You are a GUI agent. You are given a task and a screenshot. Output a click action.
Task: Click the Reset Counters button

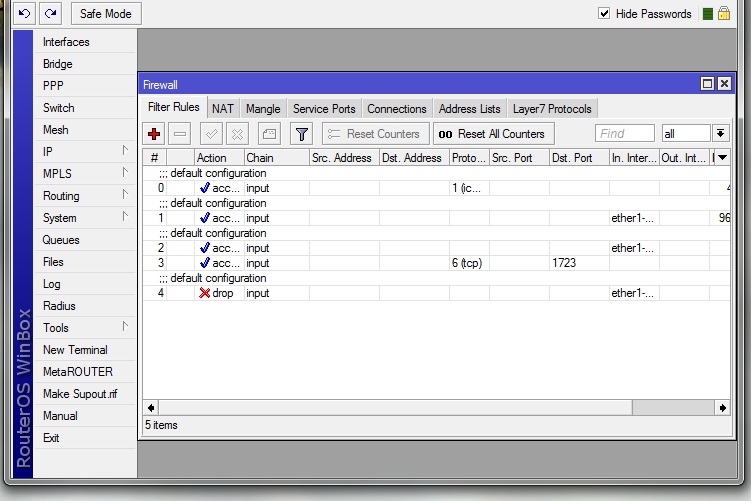[x=376, y=134]
